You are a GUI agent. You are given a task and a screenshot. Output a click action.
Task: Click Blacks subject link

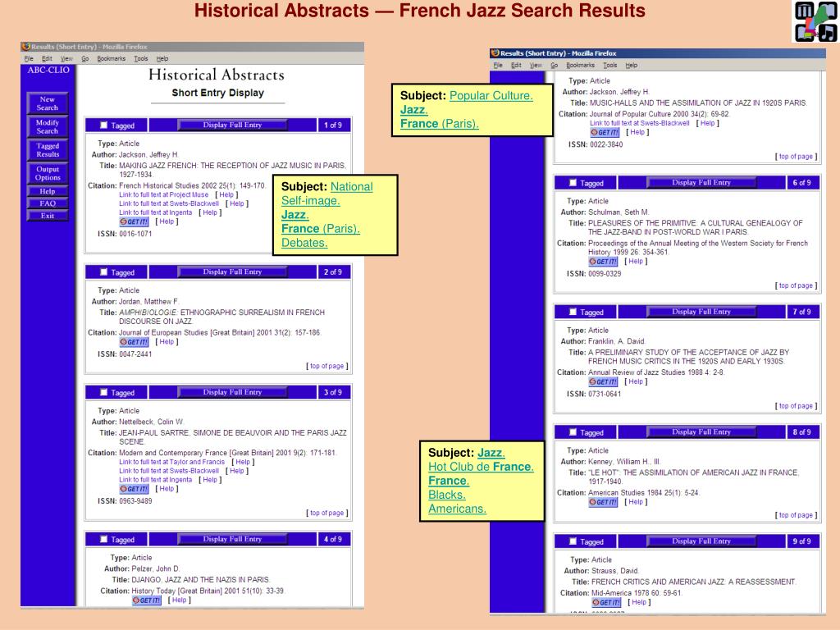447,495
